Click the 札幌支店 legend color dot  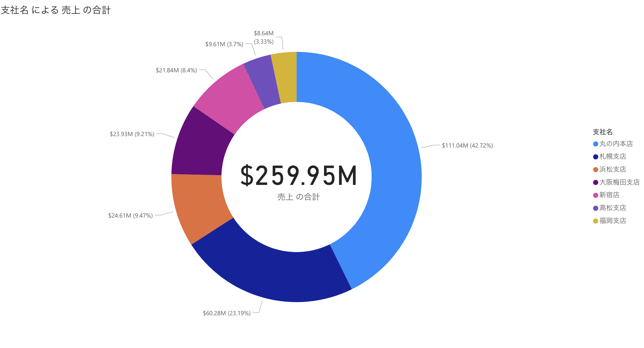(595, 157)
